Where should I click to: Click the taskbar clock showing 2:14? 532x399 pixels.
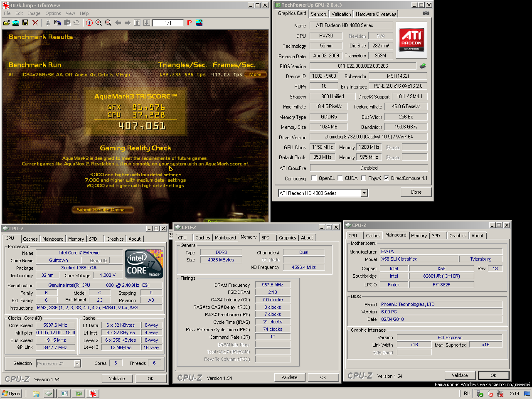coord(515,394)
